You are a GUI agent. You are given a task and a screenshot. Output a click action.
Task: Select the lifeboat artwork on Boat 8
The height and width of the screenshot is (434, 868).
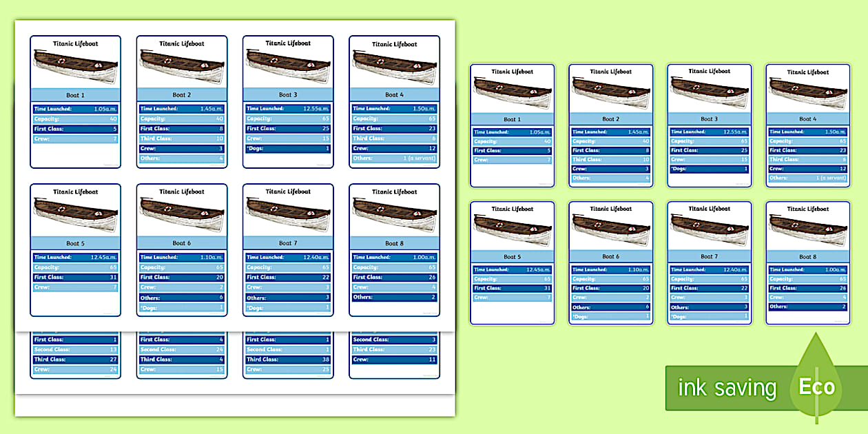pyautogui.click(x=393, y=213)
